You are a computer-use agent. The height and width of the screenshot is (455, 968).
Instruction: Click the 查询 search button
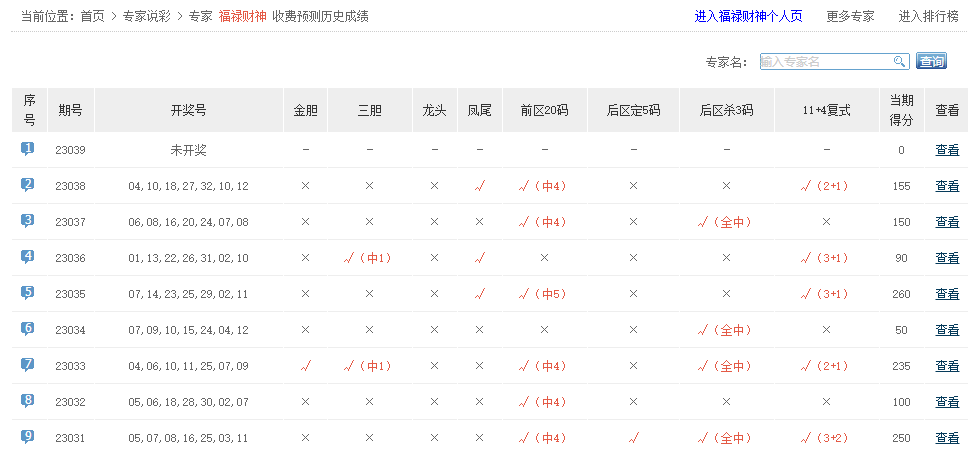[x=931, y=62]
